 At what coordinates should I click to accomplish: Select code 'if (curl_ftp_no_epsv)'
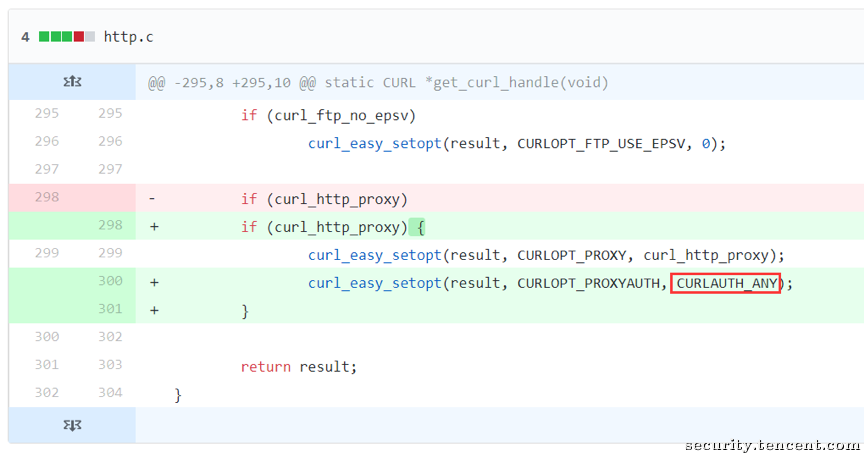(x=328, y=116)
